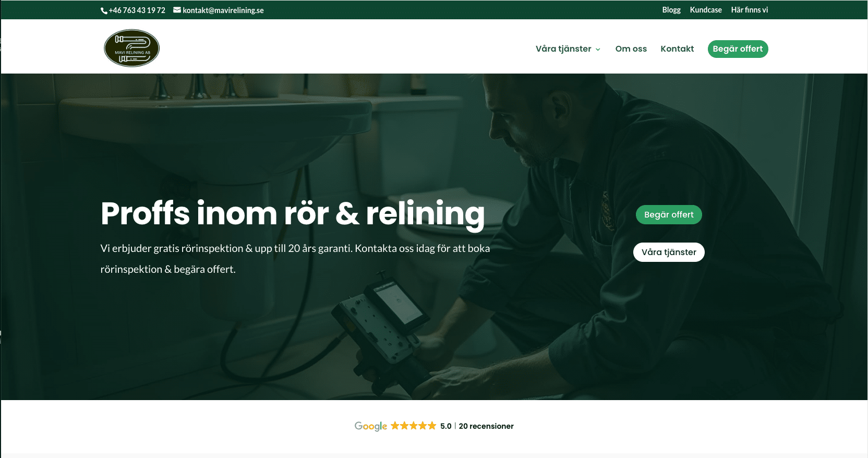Call the number +46 763 43 19 72

(137, 10)
